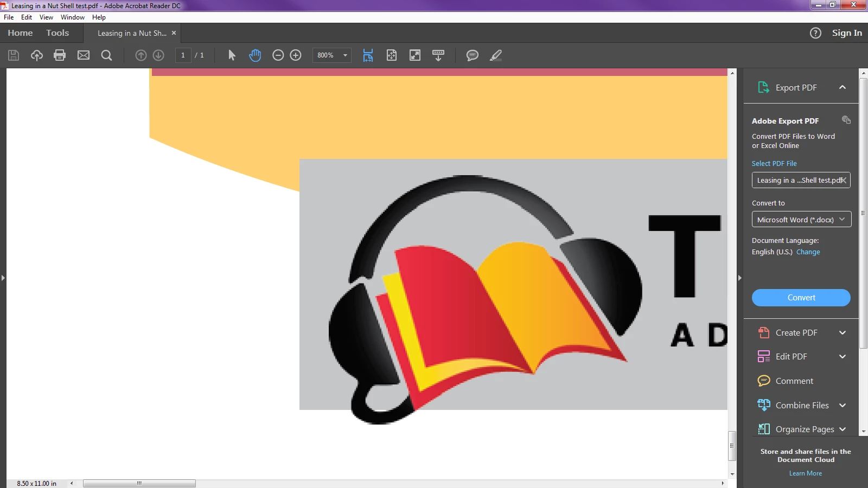The height and width of the screenshot is (488, 868).
Task: Open the Edit menu
Action: [27, 17]
